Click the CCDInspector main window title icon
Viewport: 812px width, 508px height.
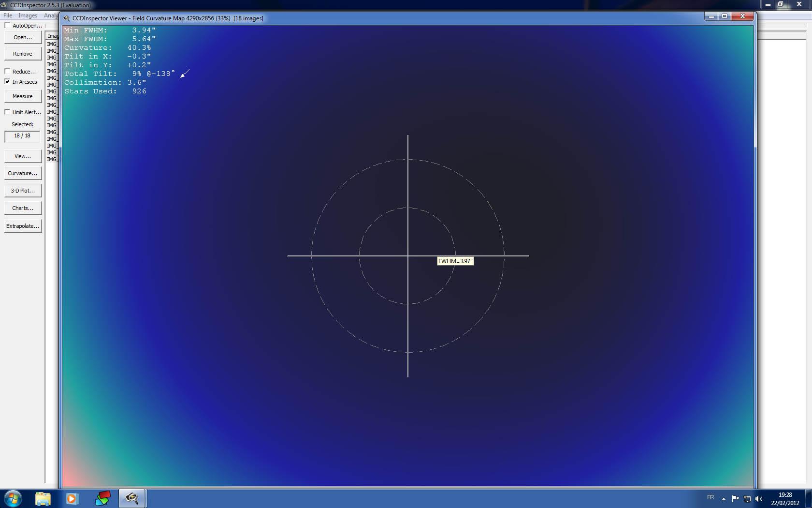click(4, 5)
